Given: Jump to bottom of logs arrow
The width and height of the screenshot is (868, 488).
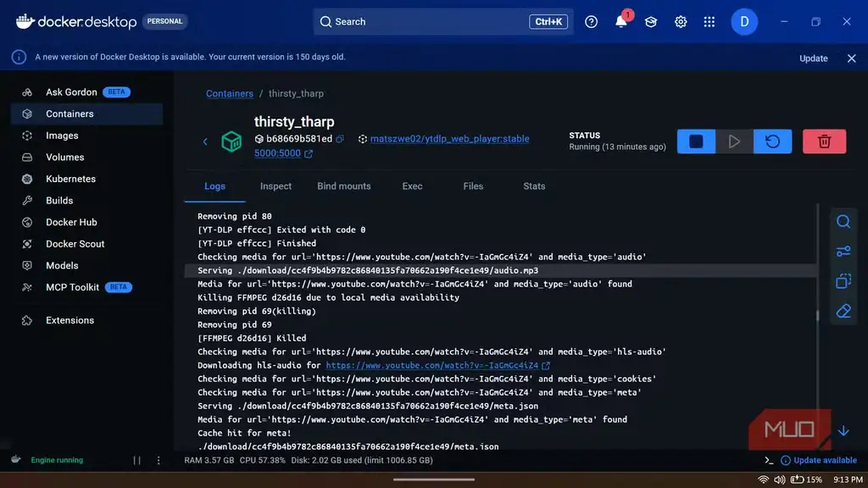Looking at the screenshot, I should point(843,430).
